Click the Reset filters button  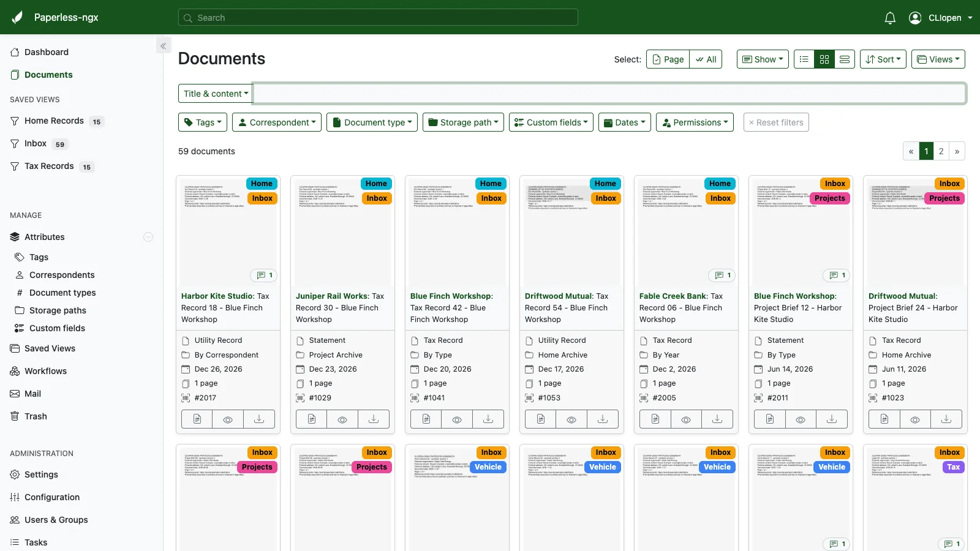(x=776, y=122)
